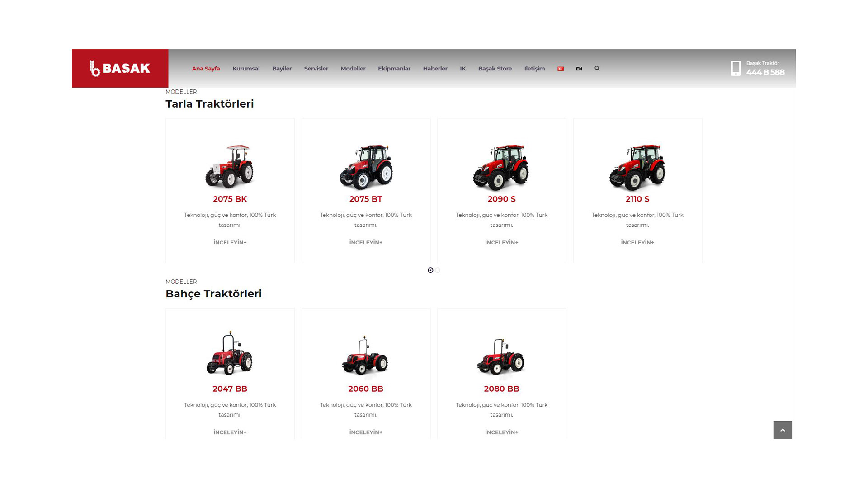Open the 2075 BK tractor image
Screen dimensions: 868x488
[230, 166]
